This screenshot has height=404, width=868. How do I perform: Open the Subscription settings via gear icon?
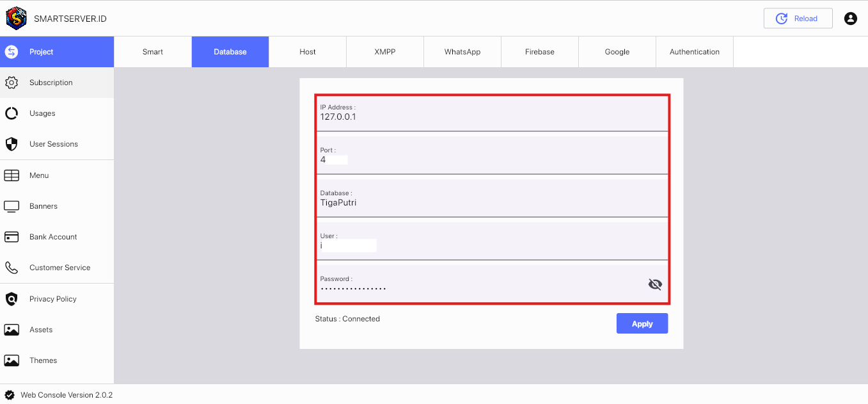tap(12, 83)
